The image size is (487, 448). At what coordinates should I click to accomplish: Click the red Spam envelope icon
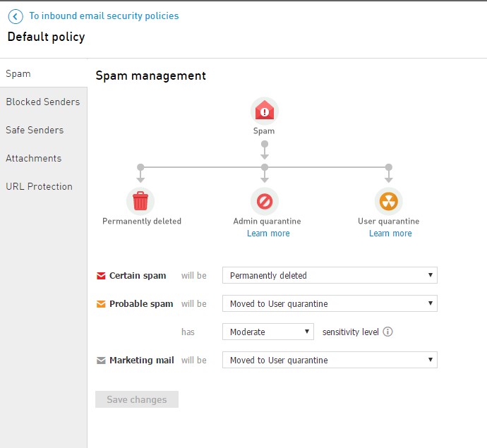[x=264, y=111]
